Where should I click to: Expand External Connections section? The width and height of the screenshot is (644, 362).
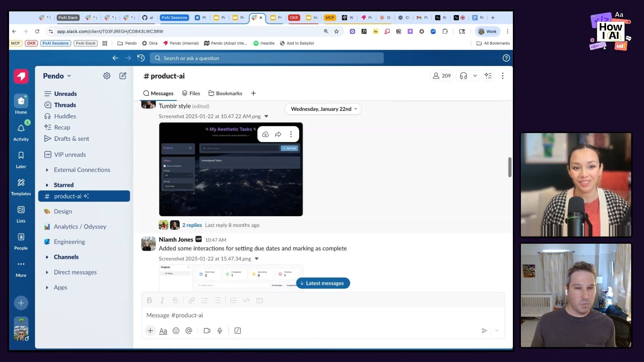[x=47, y=170]
